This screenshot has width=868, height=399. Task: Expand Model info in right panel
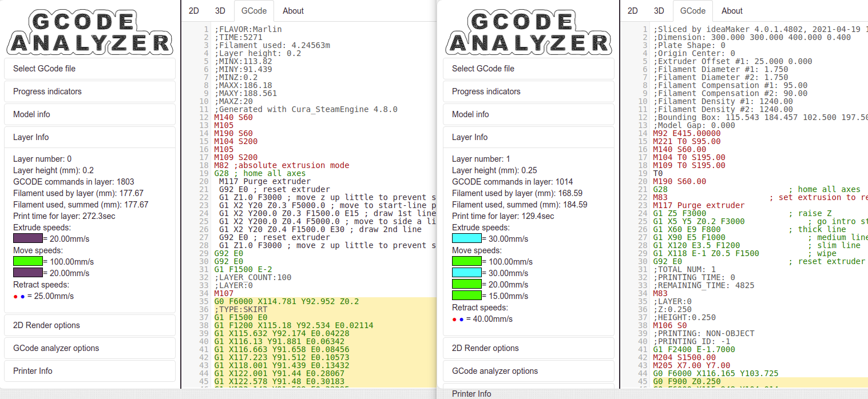[529, 114]
